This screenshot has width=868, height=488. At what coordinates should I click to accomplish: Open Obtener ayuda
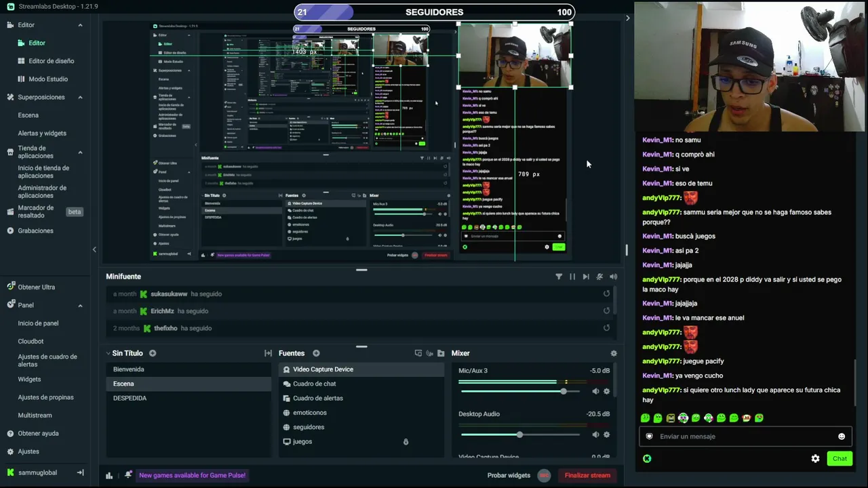(x=38, y=434)
